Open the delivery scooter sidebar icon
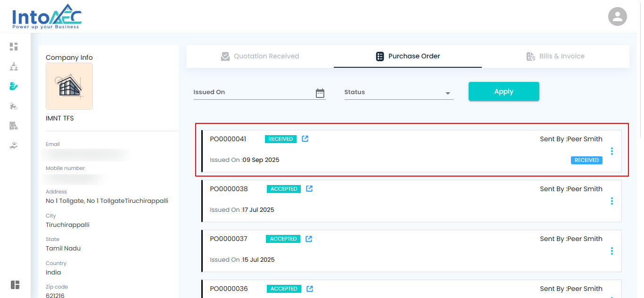The height and width of the screenshot is (298, 644). 14,106
